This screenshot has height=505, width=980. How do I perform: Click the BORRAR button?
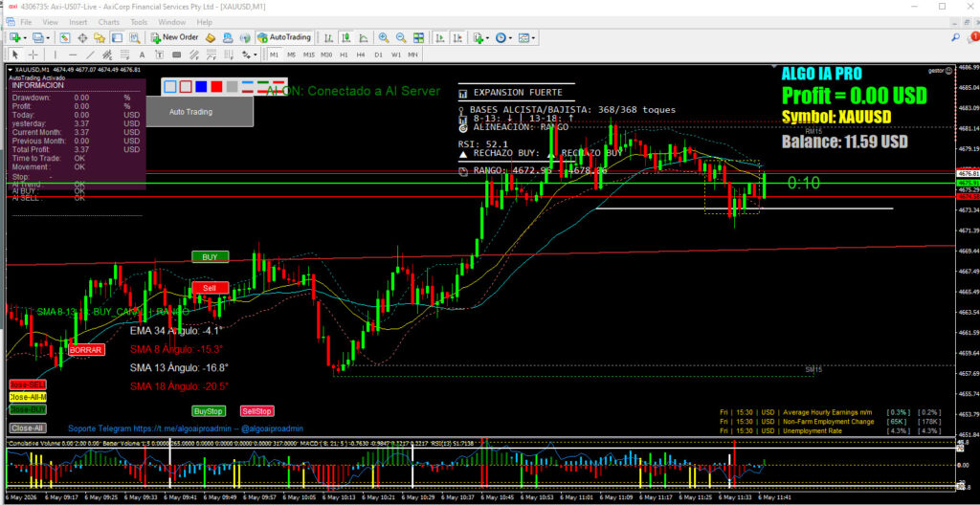click(85, 350)
